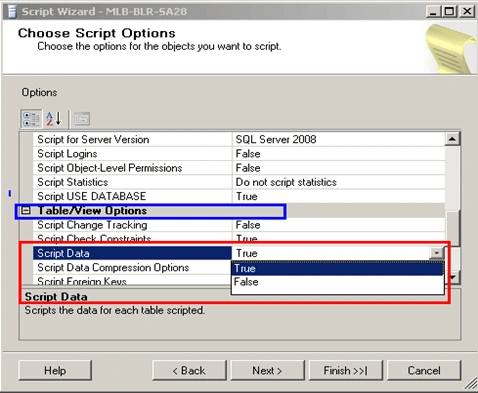The width and height of the screenshot is (478, 393).
Task: Collapse the Table/View Options section
Action: click(x=26, y=211)
